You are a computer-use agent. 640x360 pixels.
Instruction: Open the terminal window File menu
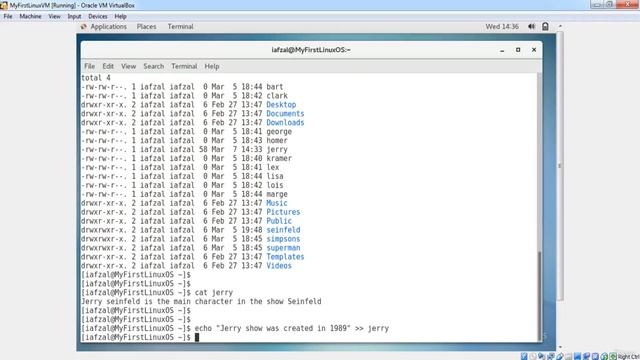89,66
